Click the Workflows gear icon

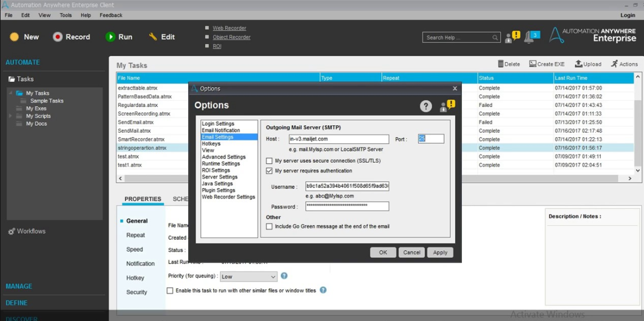coord(12,232)
